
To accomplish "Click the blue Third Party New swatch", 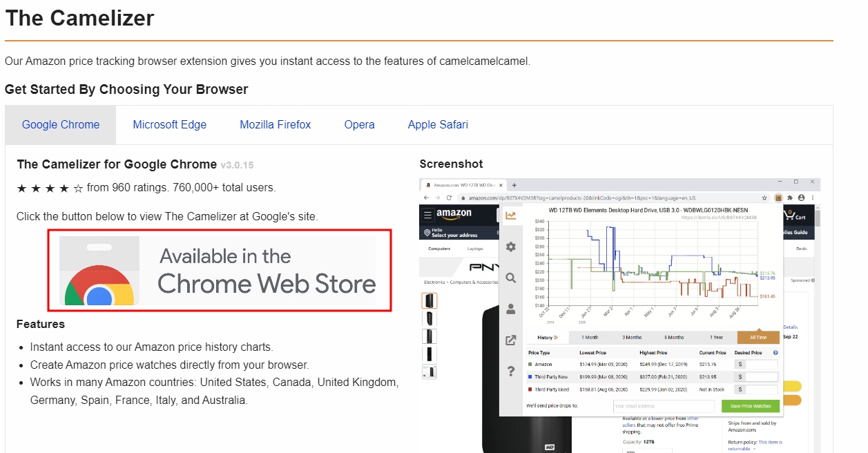I will tap(530, 377).
